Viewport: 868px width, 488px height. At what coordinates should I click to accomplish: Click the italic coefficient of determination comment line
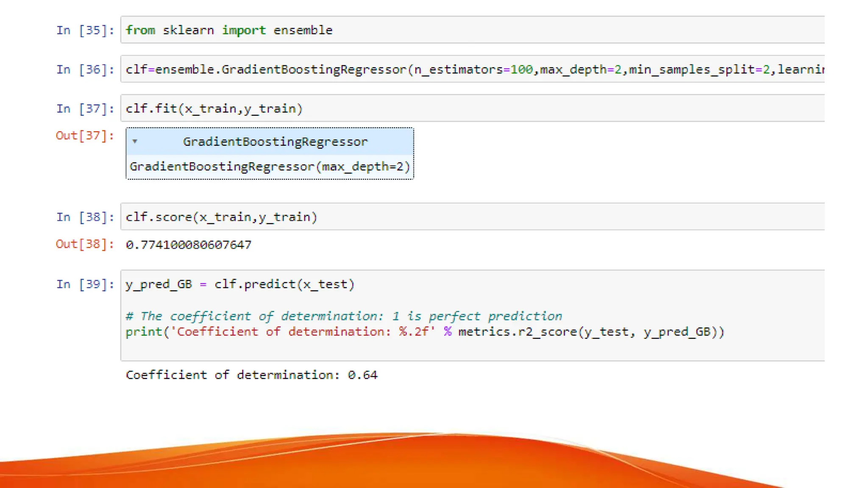click(x=344, y=316)
